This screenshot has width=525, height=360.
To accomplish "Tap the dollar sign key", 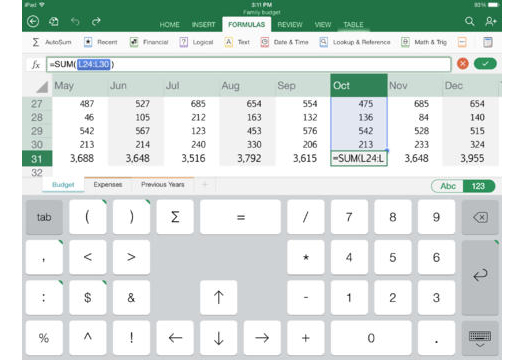I will click(x=88, y=298).
